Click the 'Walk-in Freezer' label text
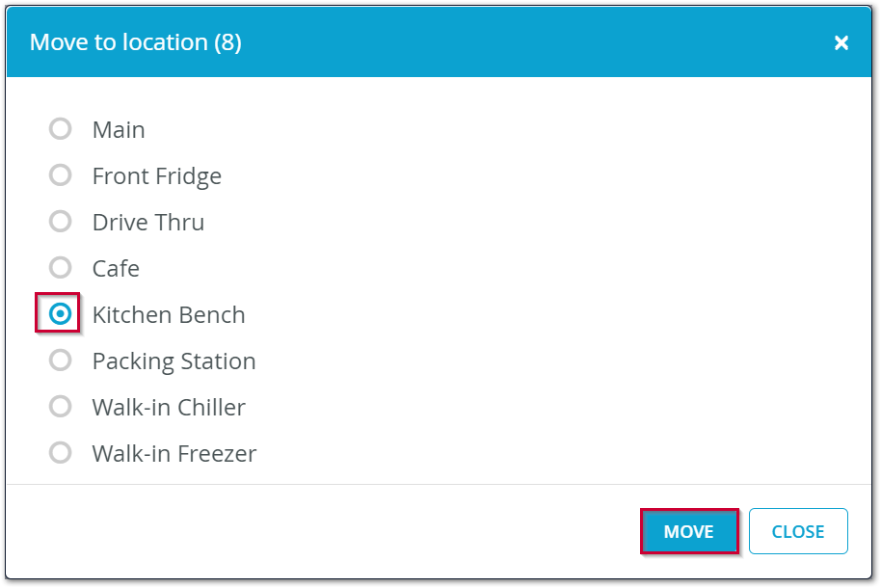The image size is (881, 588). coord(174,453)
